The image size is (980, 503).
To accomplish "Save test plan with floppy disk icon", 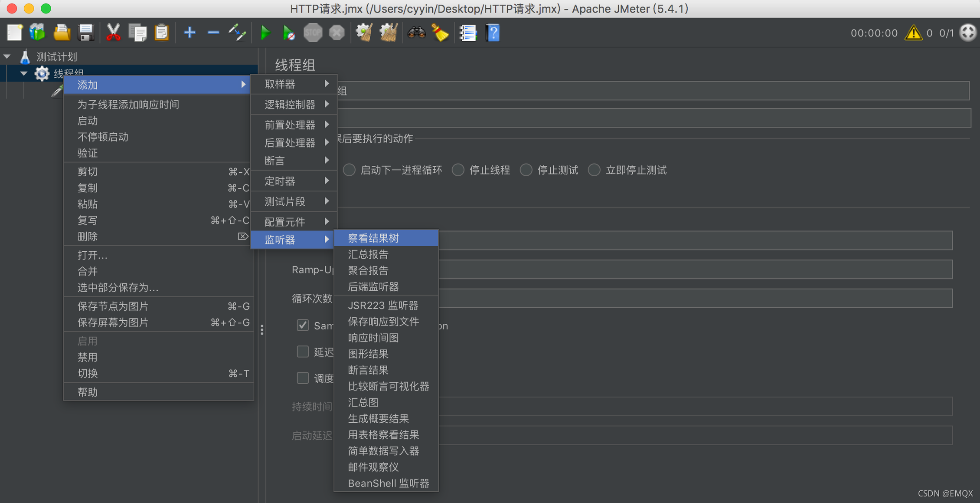I will tap(86, 33).
